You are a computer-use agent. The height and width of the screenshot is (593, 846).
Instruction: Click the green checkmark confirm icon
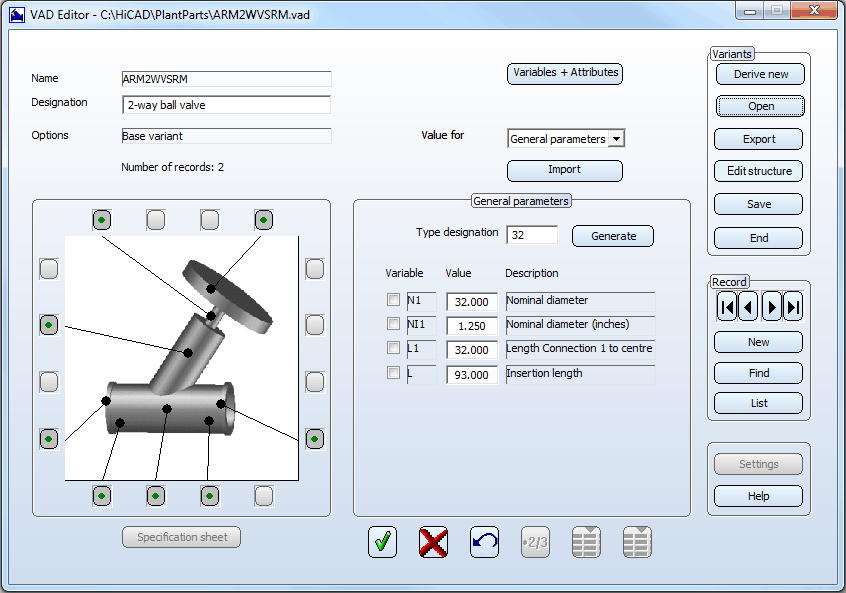point(382,542)
